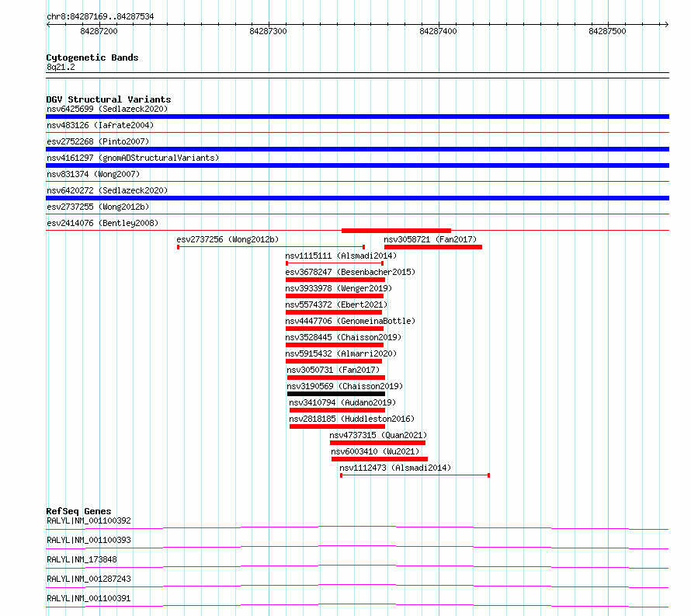Click the left arrow at ruler start
Viewport: 691px width, 616px height.
click(48, 25)
